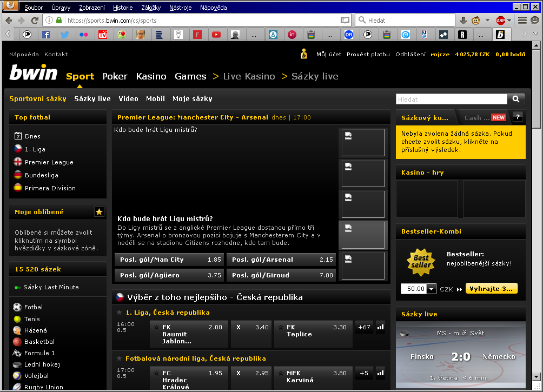Open the red F square bookmark
Image resolution: width=543 pixels, height=392 pixels.
[197, 34]
